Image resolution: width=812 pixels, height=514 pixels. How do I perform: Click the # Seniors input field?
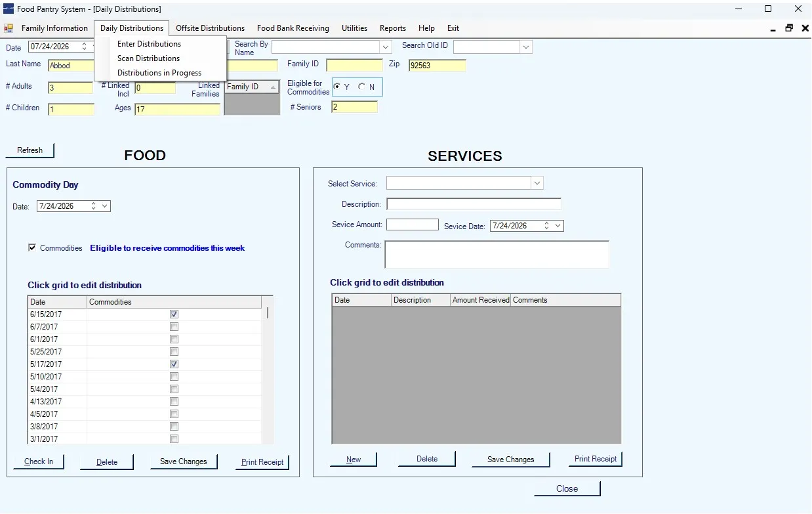355,107
